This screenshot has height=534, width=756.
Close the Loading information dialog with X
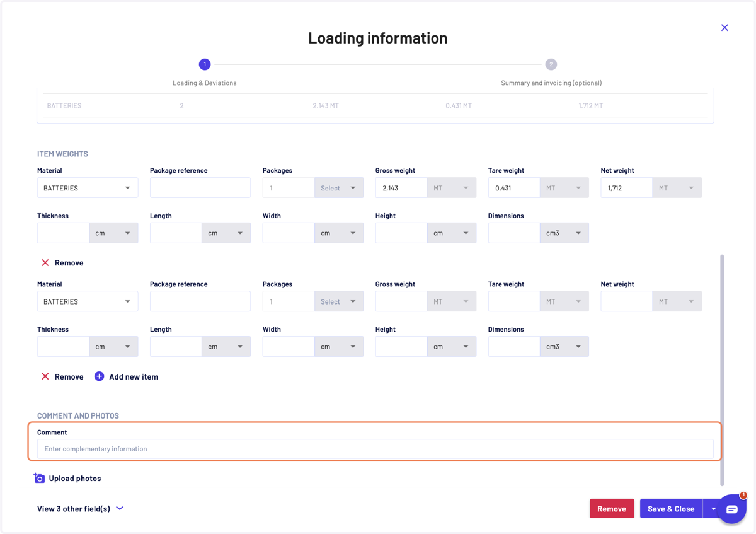coord(724,28)
